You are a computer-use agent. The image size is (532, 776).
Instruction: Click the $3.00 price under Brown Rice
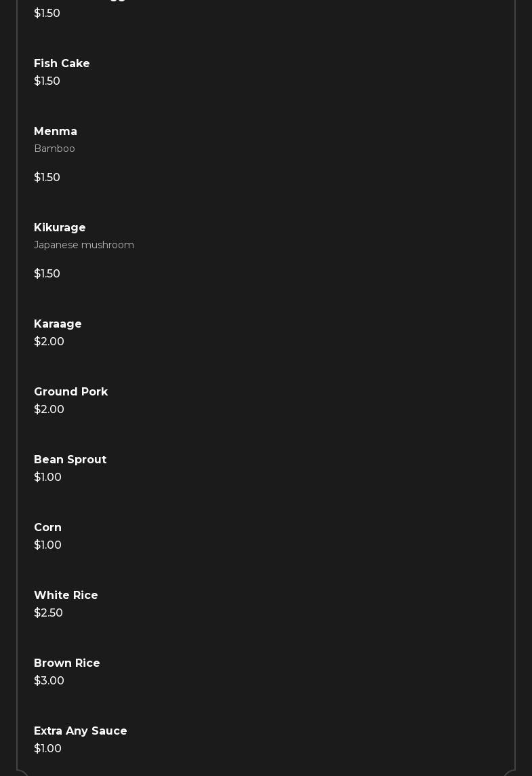tap(49, 681)
